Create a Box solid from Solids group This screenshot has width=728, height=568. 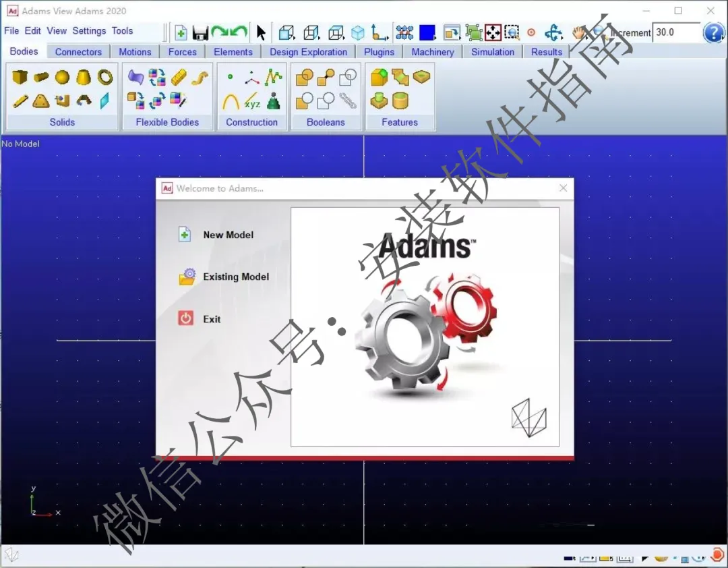[20, 77]
